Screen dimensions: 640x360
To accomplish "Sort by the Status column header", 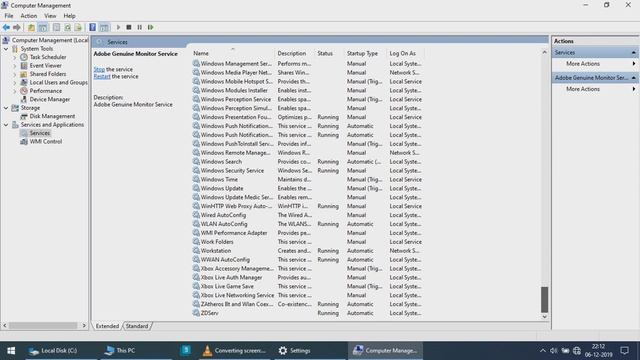I will [330, 53].
